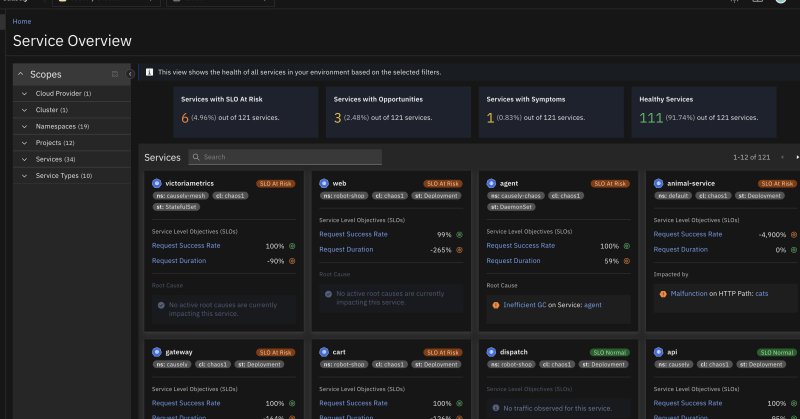Click the square icon in Scopes header

tap(115, 74)
